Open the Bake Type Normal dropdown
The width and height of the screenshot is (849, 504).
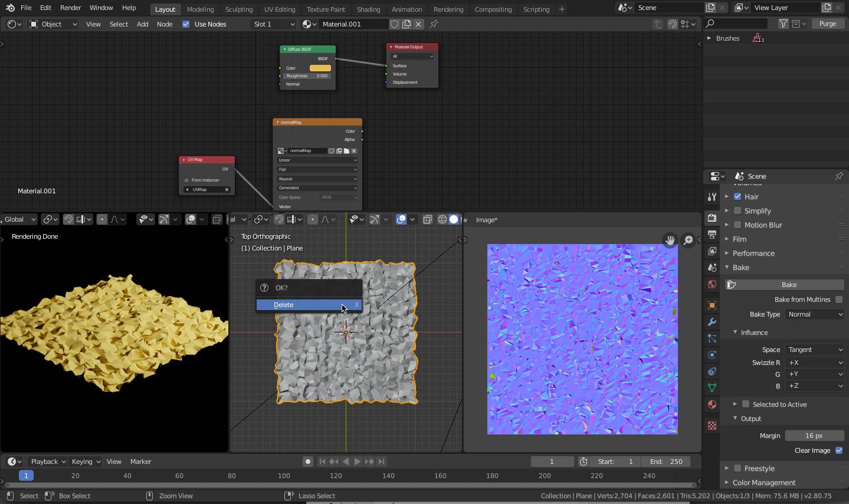(x=815, y=315)
